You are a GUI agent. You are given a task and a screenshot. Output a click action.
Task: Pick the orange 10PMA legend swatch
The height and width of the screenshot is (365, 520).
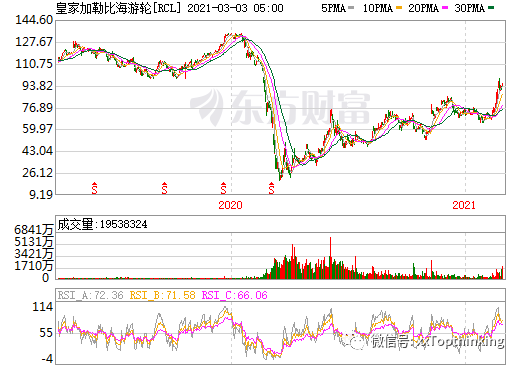pyautogui.click(x=399, y=8)
